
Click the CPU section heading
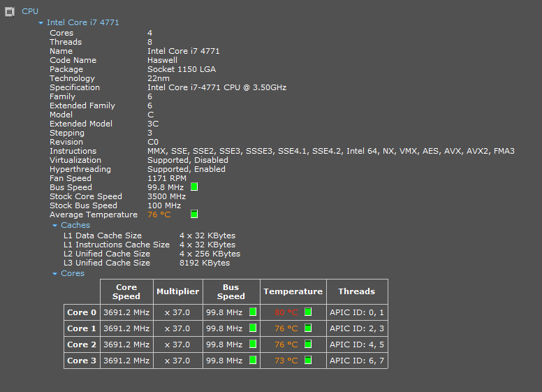(30, 11)
